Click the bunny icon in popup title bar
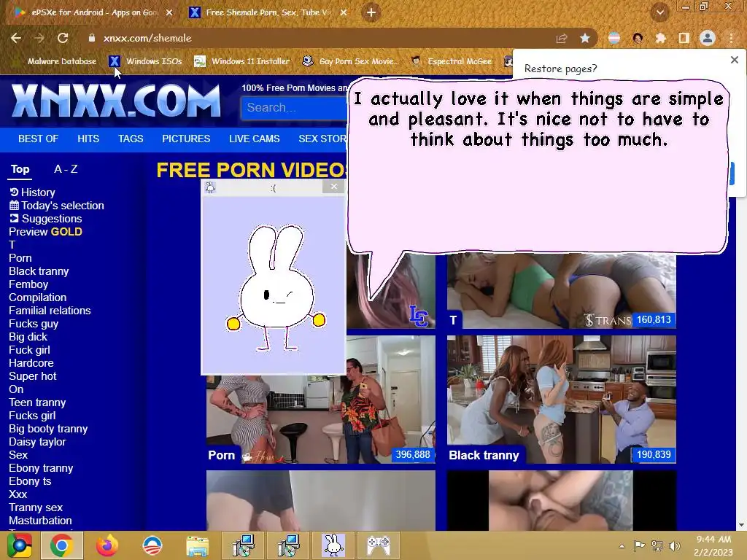 click(x=210, y=187)
